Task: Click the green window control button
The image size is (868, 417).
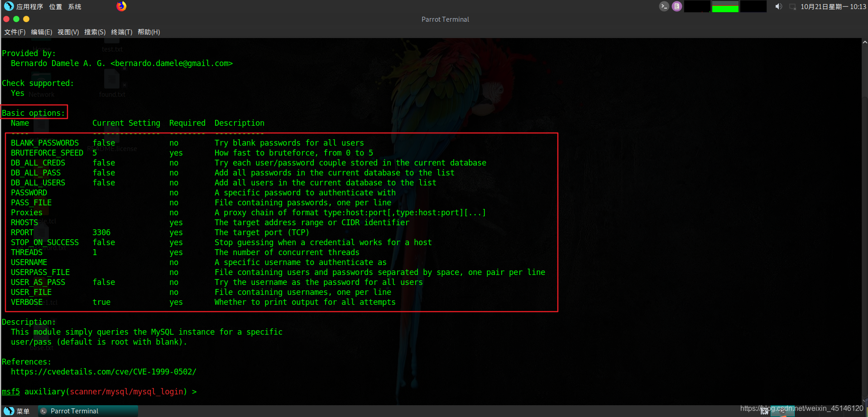Action: click(x=16, y=19)
